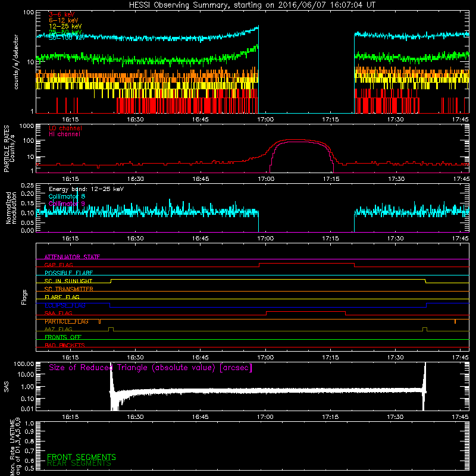Image resolution: width=476 pixels, height=476 pixels.
Task: Click the FLARE_FLAG label
Action: click(62, 297)
